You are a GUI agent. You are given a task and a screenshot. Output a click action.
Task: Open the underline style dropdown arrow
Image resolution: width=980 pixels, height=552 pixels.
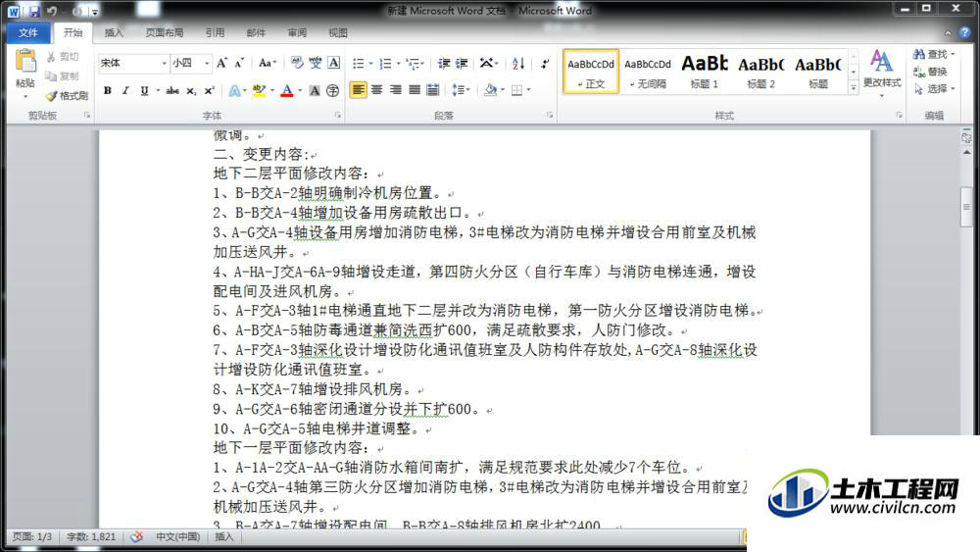click(157, 90)
